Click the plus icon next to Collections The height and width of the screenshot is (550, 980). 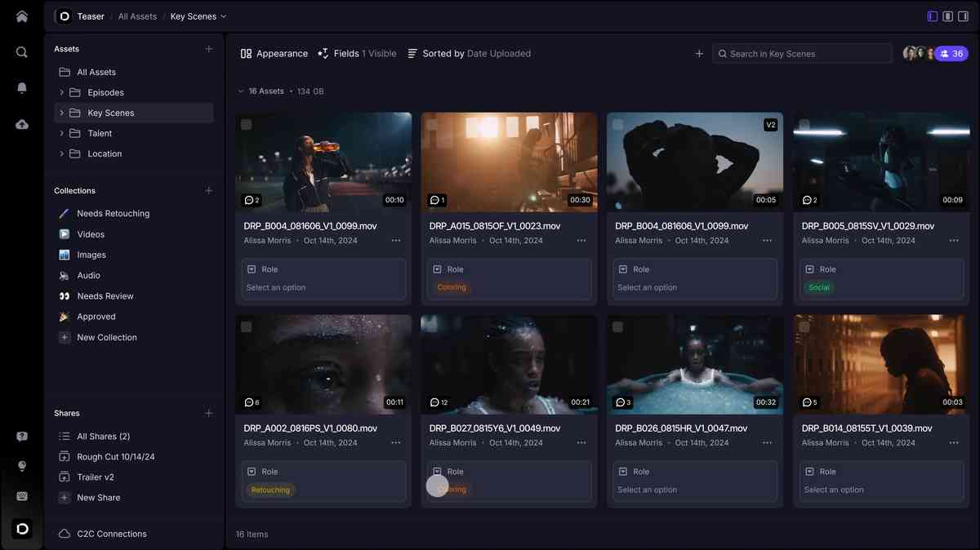click(208, 190)
